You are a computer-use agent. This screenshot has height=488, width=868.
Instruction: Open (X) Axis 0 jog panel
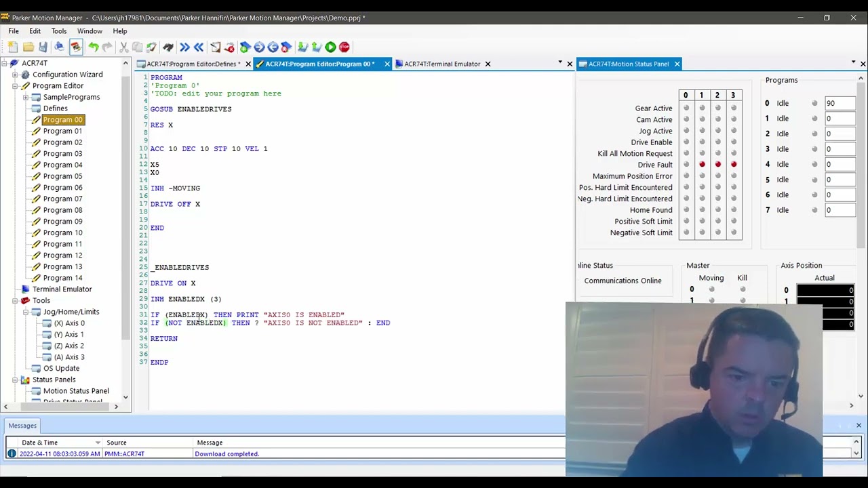pos(69,323)
